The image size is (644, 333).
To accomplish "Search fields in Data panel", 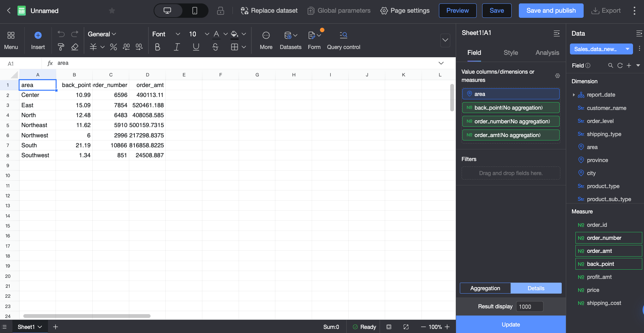I will click(x=610, y=65).
